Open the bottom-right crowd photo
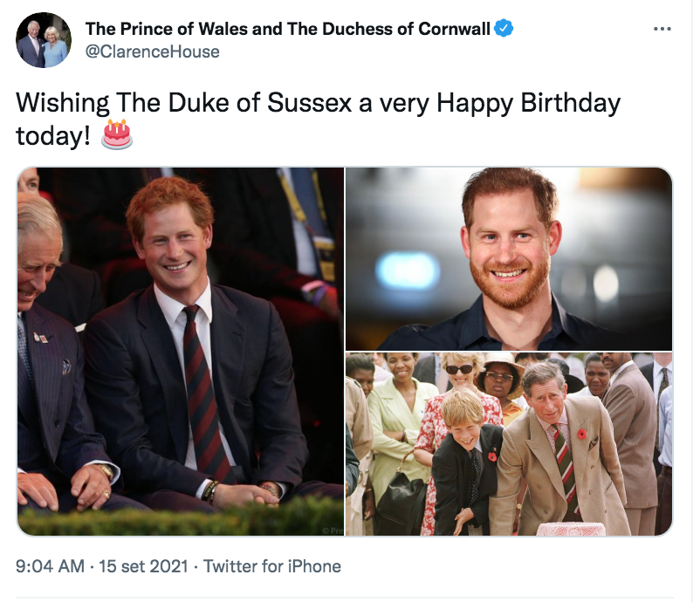700x602 pixels. [509, 444]
